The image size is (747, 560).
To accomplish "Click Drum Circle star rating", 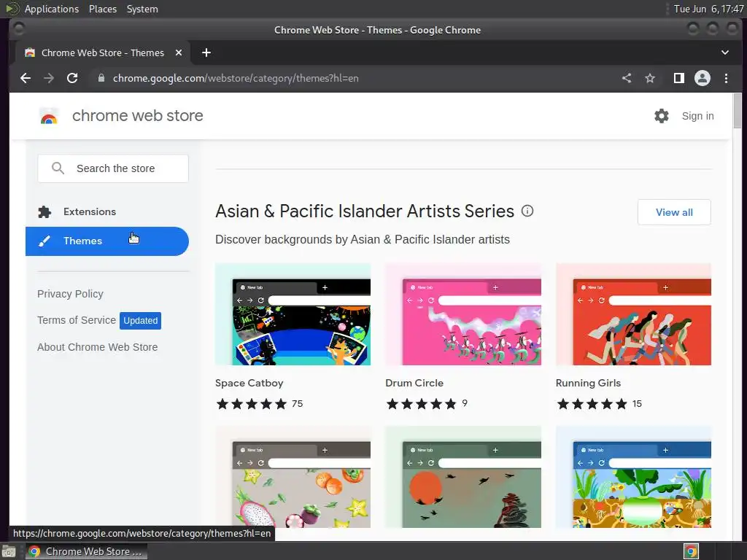I will (422, 404).
